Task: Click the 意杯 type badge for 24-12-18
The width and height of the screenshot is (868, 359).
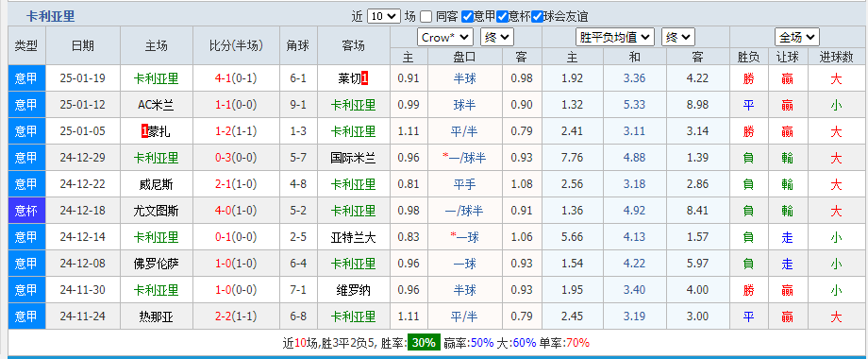Action: coord(26,211)
